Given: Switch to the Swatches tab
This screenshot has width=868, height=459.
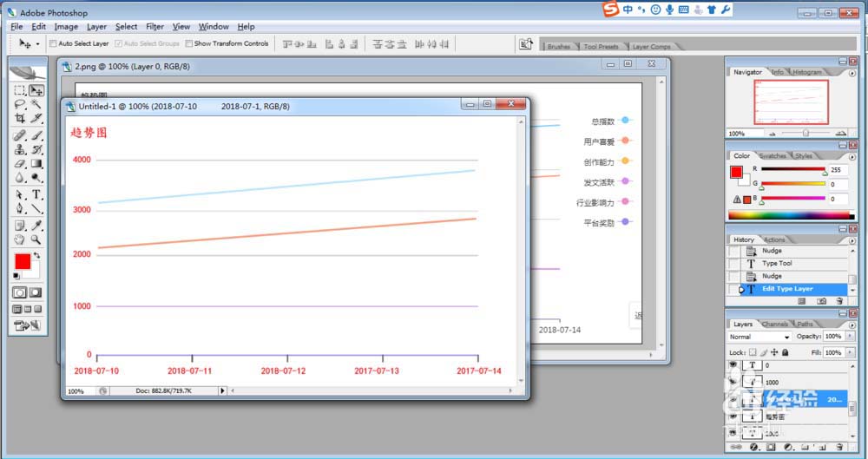Looking at the screenshot, I should pos(774,156).
